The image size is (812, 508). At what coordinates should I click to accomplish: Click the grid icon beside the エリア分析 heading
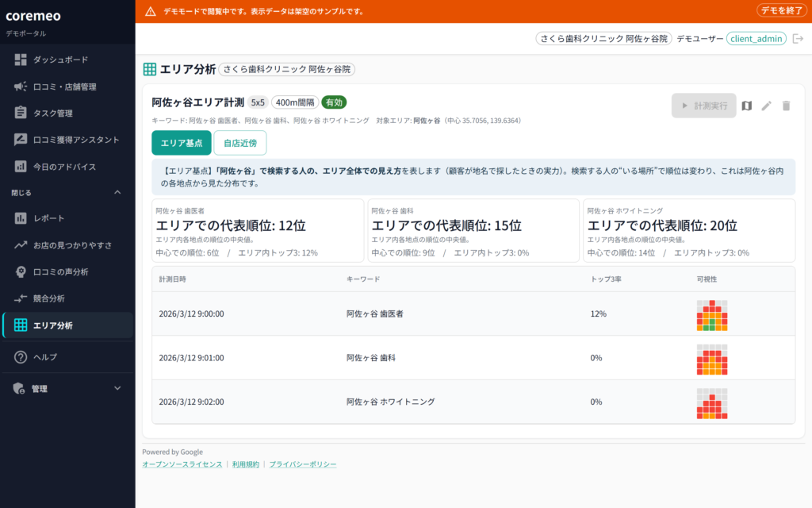(150, 69)
